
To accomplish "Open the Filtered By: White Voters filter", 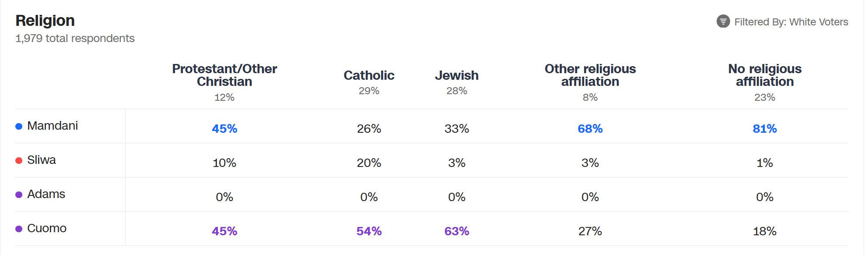I will (791, 22).
